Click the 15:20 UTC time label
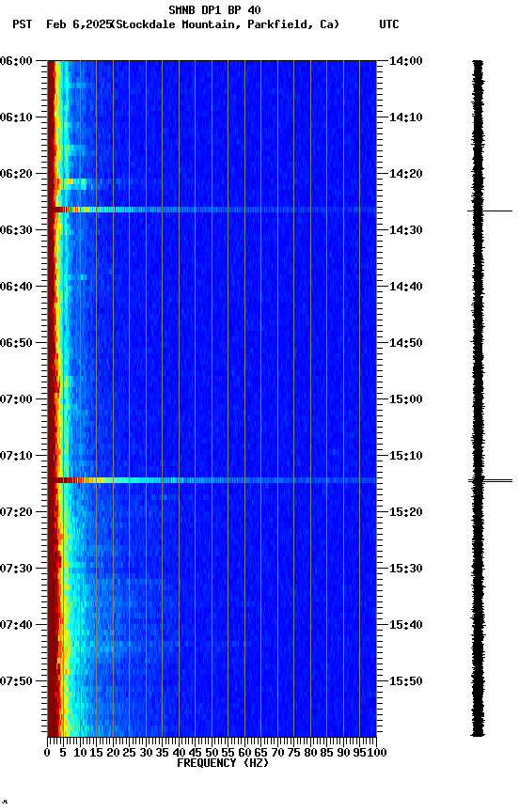519x812 pixels. 406,512
